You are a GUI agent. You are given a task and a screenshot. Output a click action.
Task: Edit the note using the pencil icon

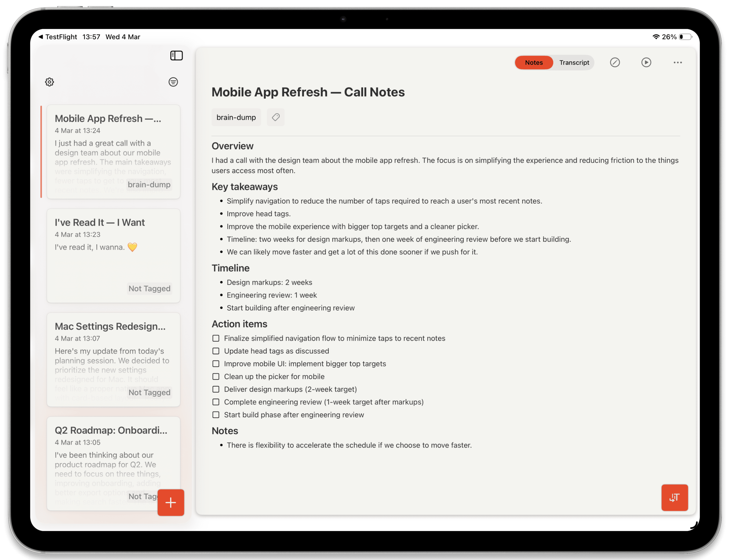click(x=615, y=62)
